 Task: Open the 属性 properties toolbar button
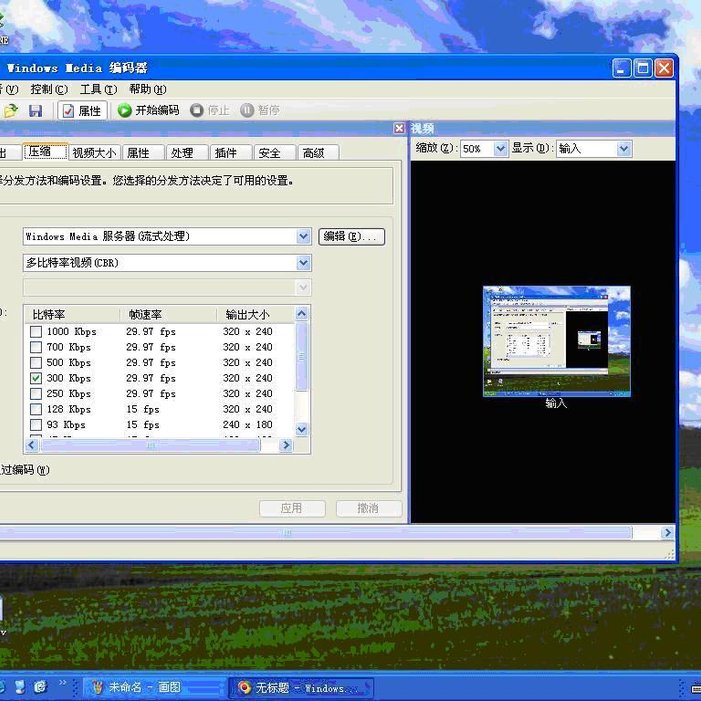tap(83, 110)
